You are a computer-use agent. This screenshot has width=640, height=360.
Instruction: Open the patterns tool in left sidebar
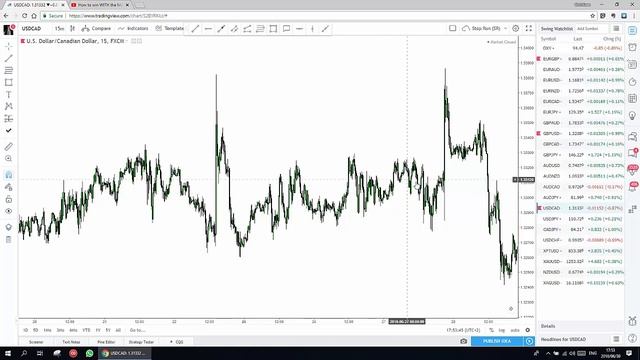click(x=9, y=107)
